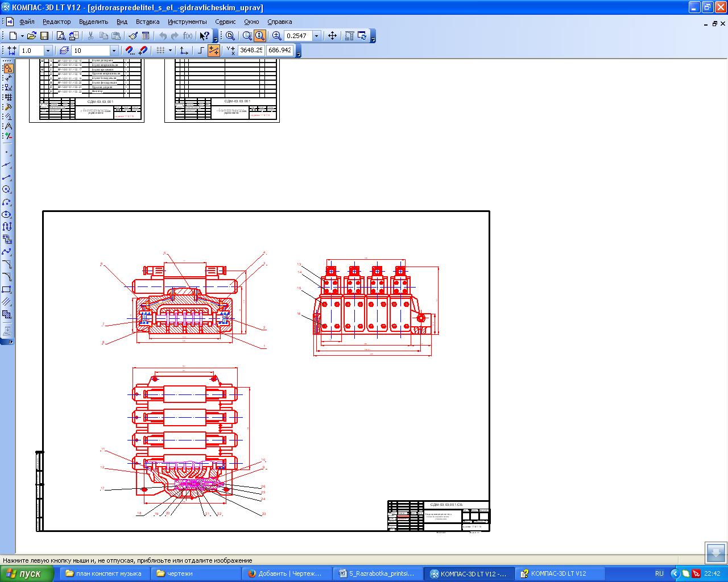Open the dropdown arrow beside New document
The image size is (728, 582).
[22, 36]
